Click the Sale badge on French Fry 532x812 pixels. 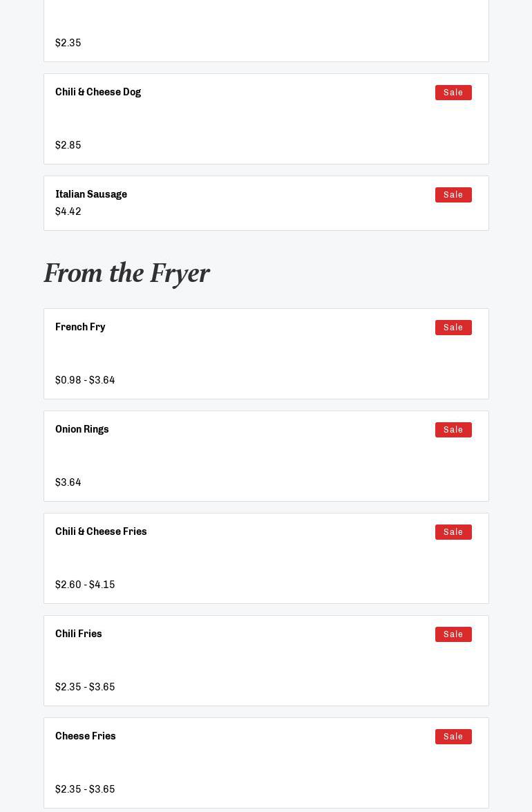point(453,328)
